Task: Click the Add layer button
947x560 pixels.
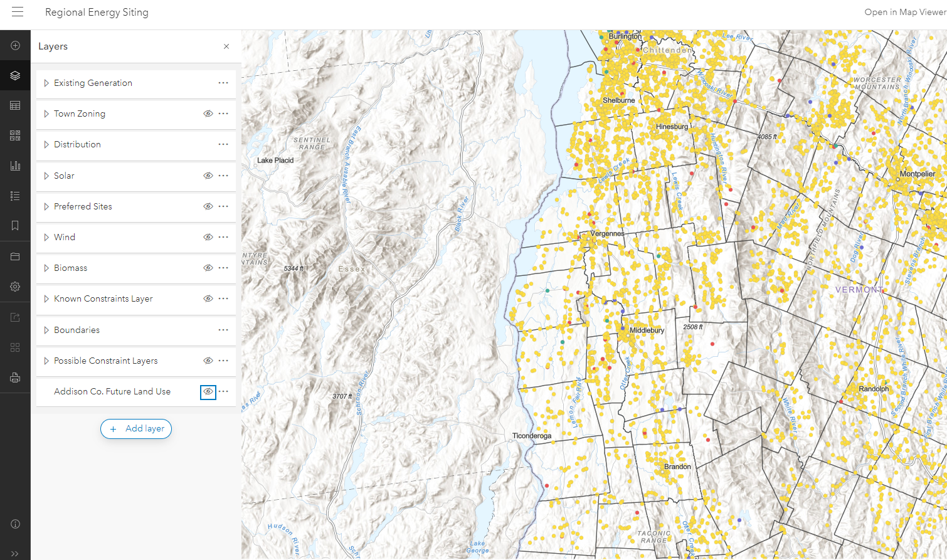Action: tap(135, 429)
